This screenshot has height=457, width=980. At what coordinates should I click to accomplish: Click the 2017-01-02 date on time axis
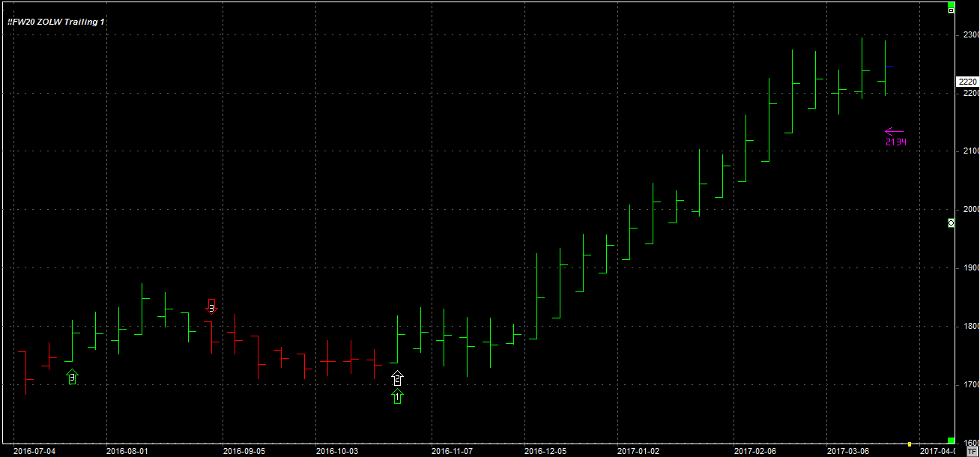(x=638, y=451)
